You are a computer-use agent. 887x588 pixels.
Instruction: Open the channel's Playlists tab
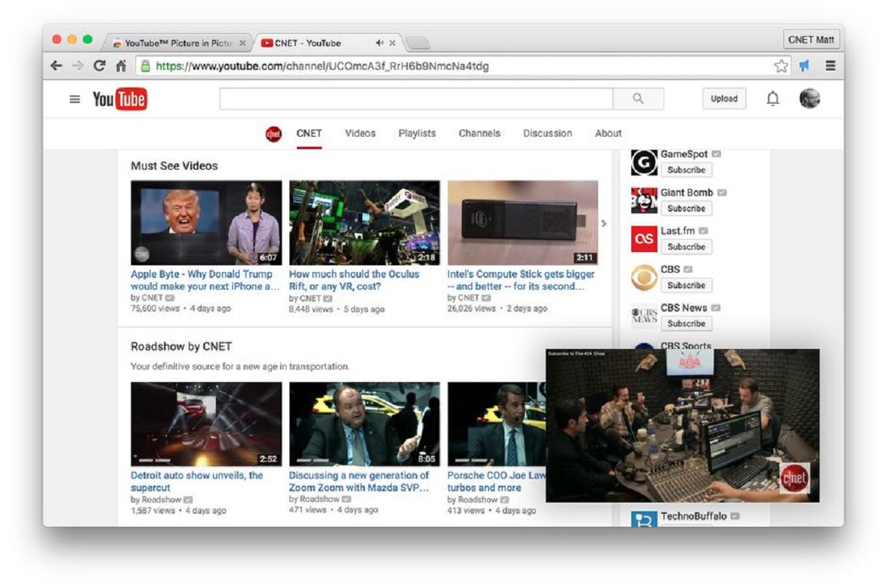(x=417, y=134)
